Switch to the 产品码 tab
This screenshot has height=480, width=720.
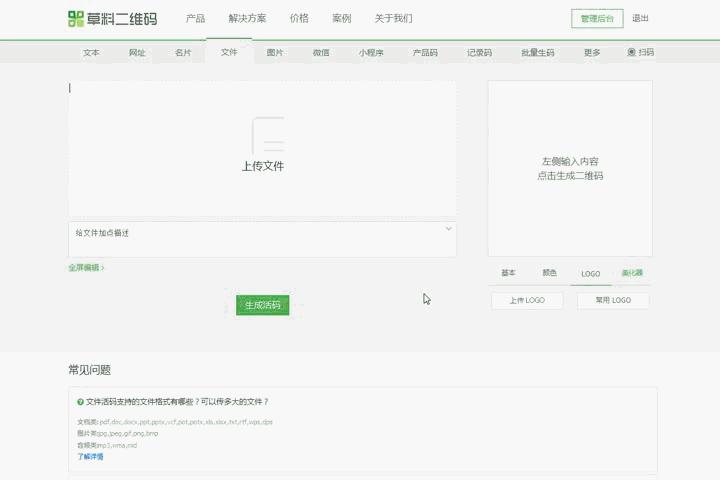point(425,52)
